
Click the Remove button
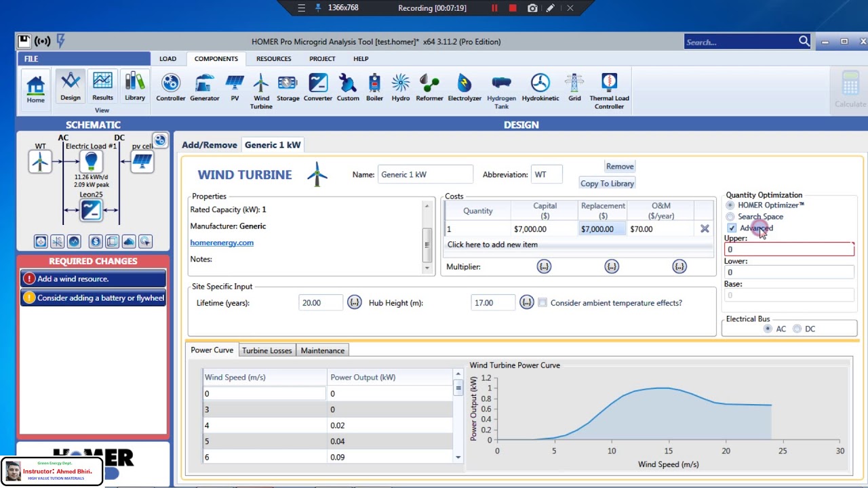click(x=620, y=166)
